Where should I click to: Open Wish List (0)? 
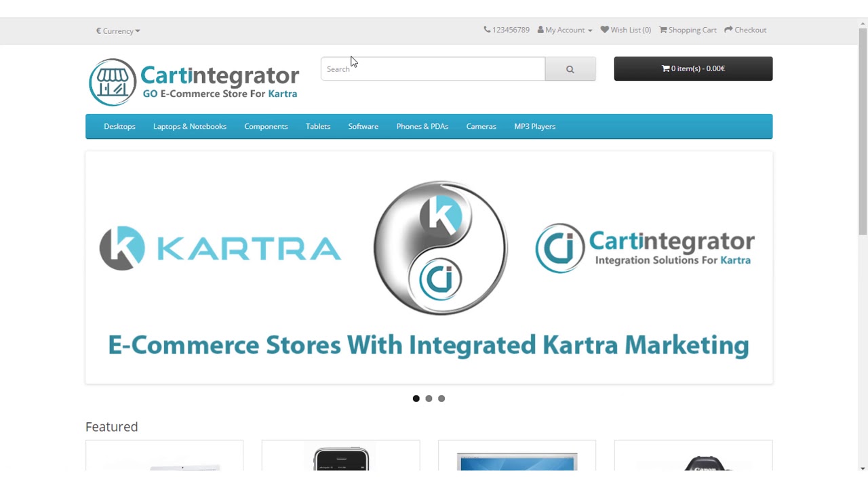626,30
